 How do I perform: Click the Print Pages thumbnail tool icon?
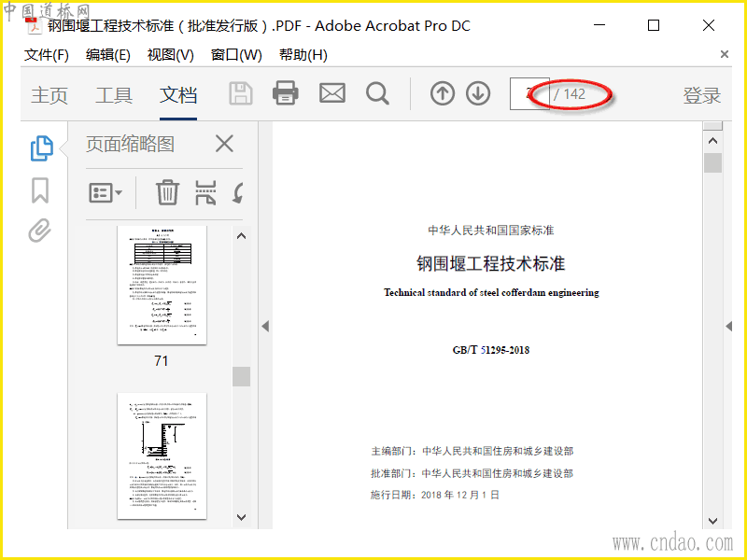pos(205,192)
